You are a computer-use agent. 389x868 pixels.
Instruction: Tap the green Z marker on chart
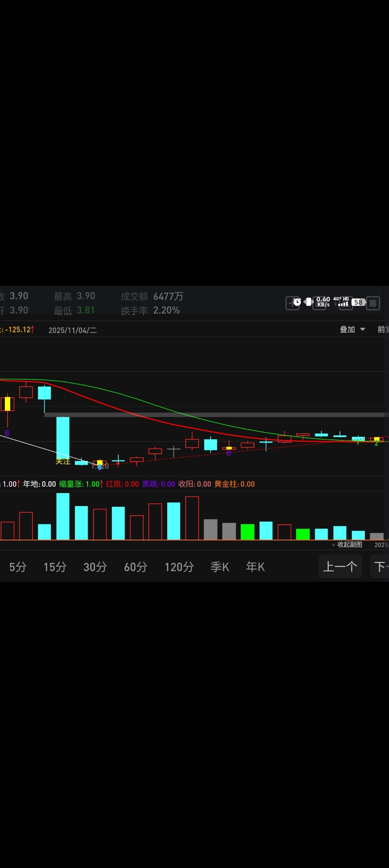376,444
